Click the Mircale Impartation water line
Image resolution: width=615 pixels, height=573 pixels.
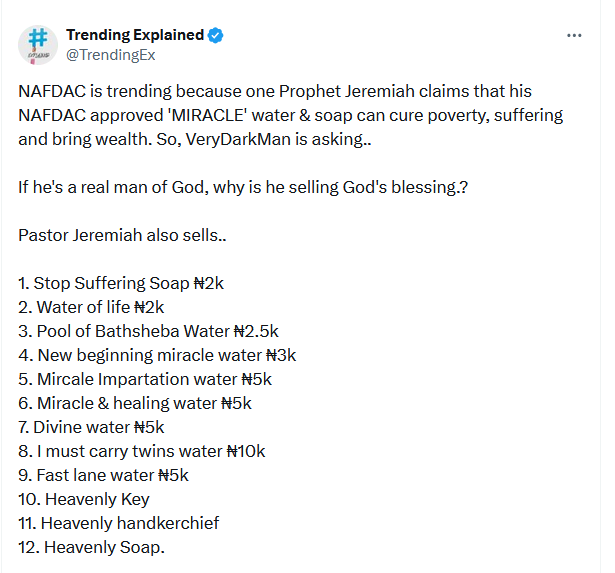point(145,379)
